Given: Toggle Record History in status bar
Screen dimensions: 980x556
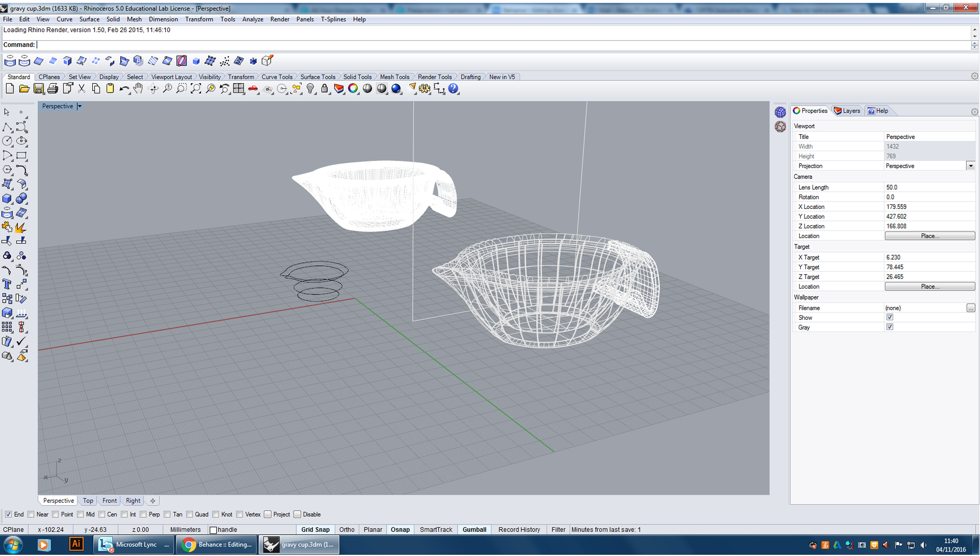Looking at the screenshot, I should (x=519, y=530).
